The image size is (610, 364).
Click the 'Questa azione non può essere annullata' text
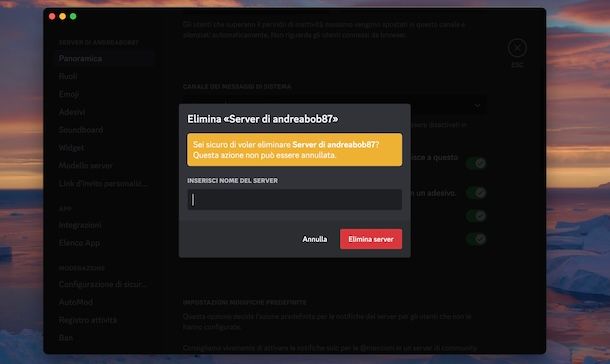click(x=264, y=155)
